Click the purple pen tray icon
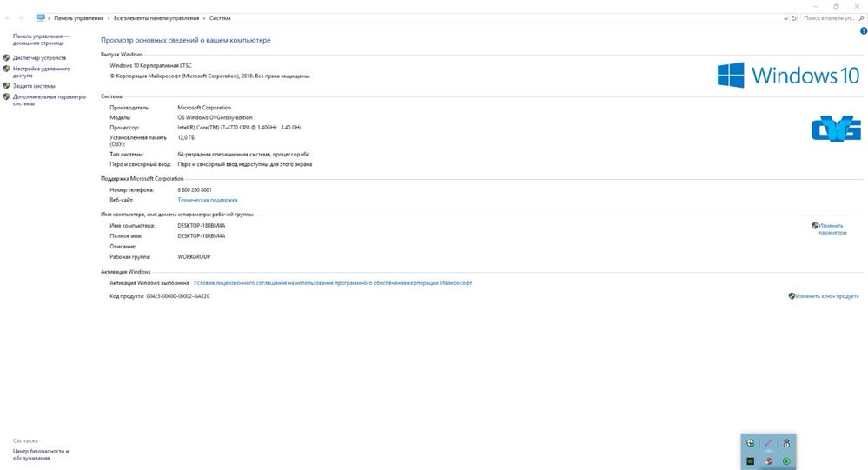 (768, 443)
